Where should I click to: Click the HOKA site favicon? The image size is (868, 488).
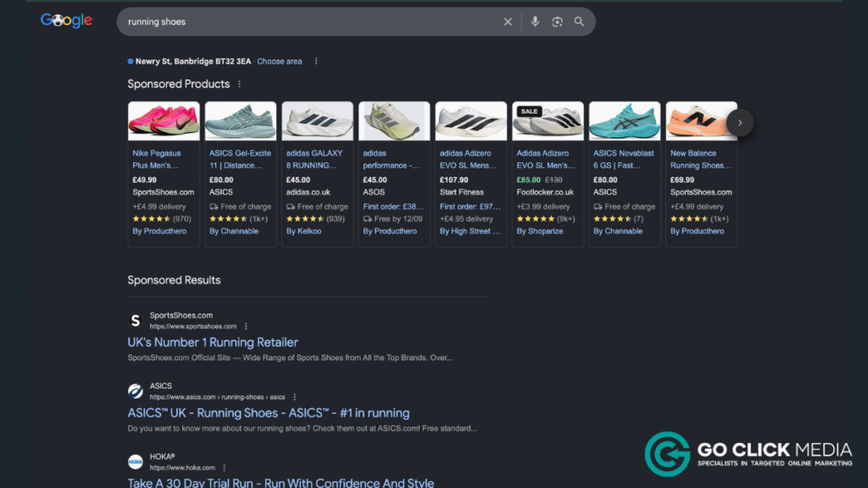coord(135,462)
